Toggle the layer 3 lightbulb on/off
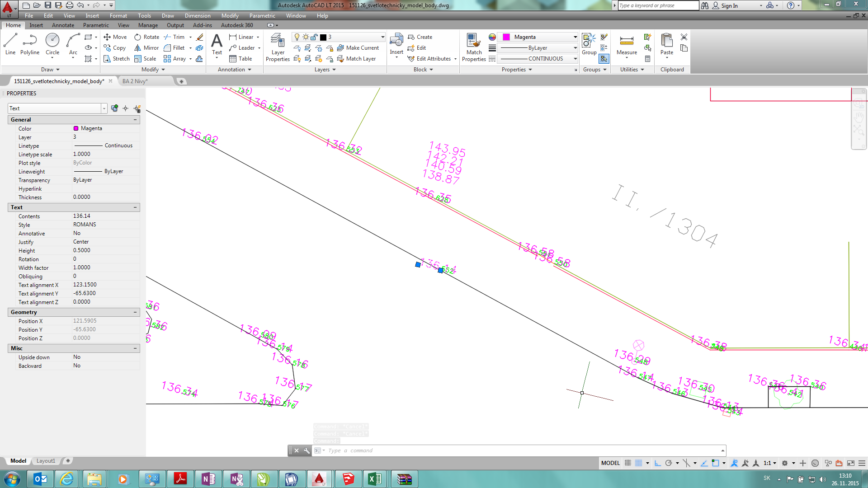 (x=297, y=37)
